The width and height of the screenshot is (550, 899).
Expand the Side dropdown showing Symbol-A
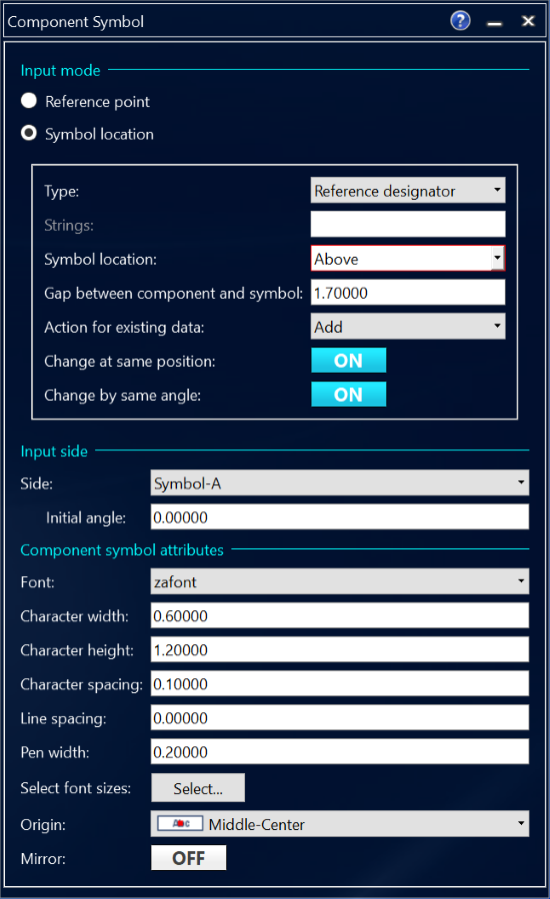pos(340,483)
